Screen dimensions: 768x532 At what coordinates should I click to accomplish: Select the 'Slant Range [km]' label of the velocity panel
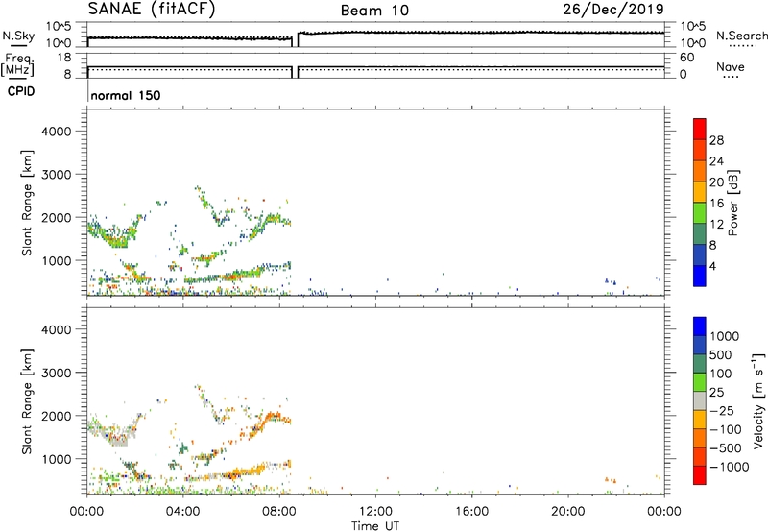point(27,401)
